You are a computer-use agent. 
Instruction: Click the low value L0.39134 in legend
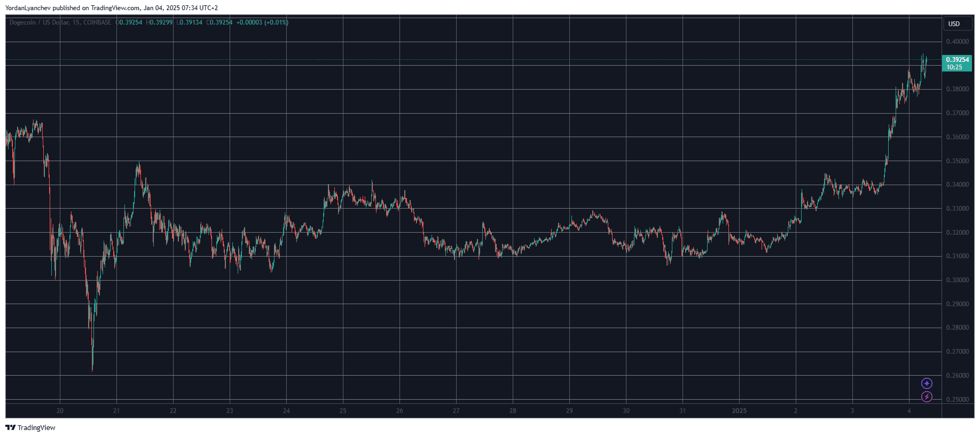click(x=190, y=22)
